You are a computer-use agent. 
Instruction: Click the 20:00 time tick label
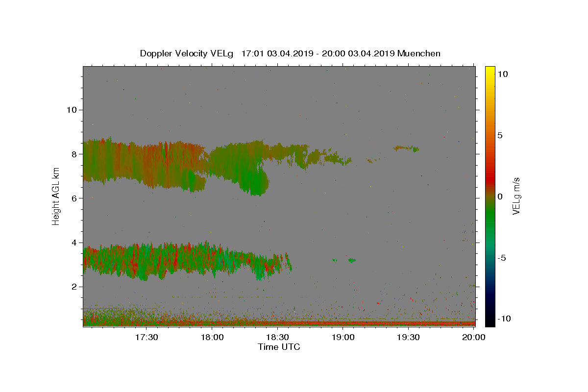(474, 337)
